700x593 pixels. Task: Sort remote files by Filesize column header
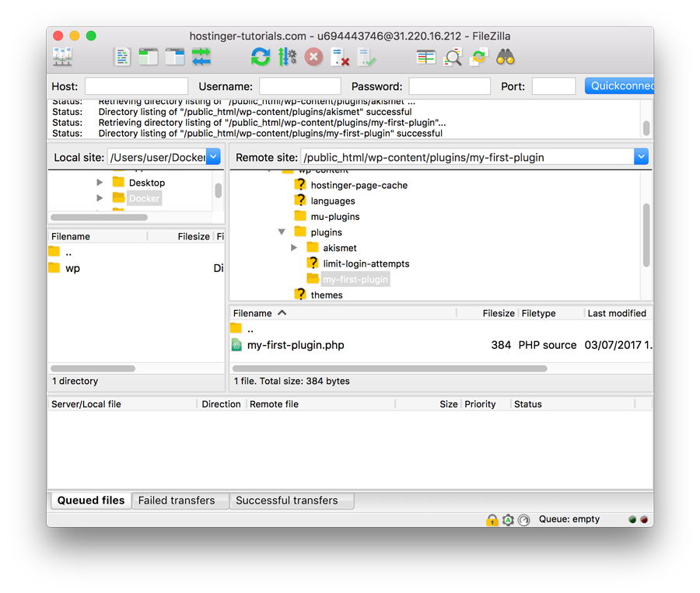[x=487, y=313]
